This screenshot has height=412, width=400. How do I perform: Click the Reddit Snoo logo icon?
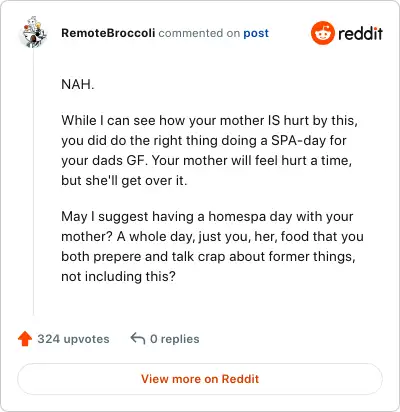click(322, 33)
